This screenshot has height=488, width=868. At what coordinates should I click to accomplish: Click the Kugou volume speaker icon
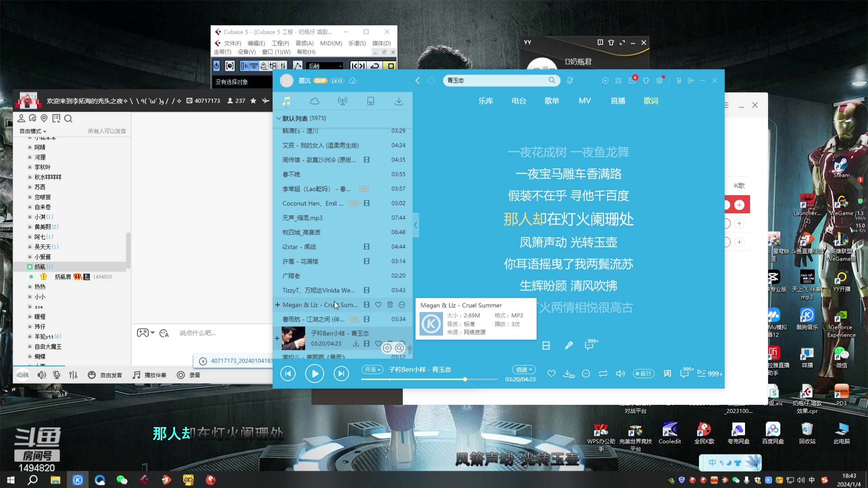coord(620,374)
